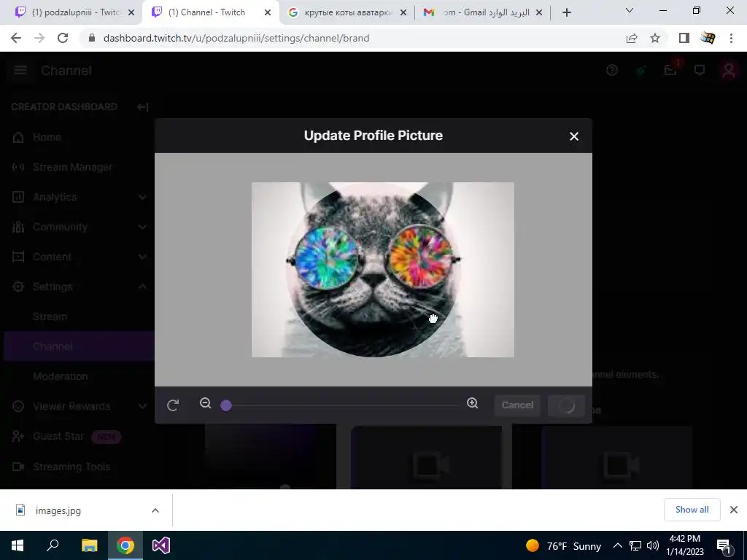Image resolution: width=747 pixels, height=560 pixels.
Task: Click the Home house icon
Action: click(18, 137)
